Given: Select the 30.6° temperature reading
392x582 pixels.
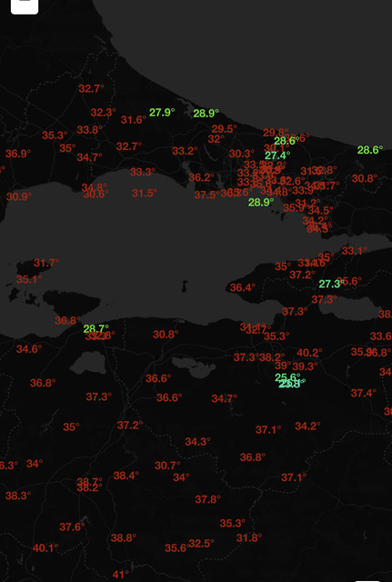Looking at the screenshot, I should tap(95, 194).
